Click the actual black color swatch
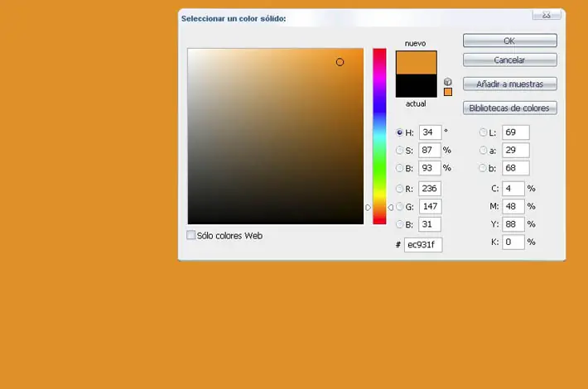The image size is (588, 389). pos(417,86)
